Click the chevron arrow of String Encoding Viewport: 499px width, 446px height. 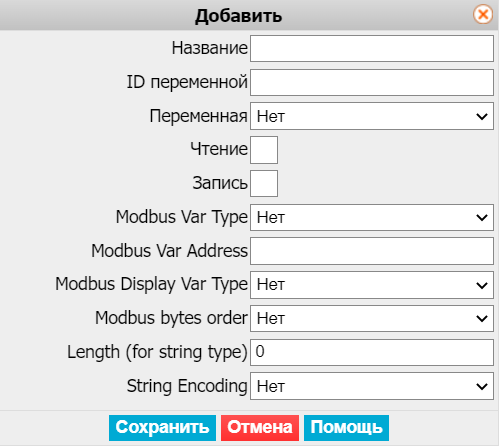[482, 387]
